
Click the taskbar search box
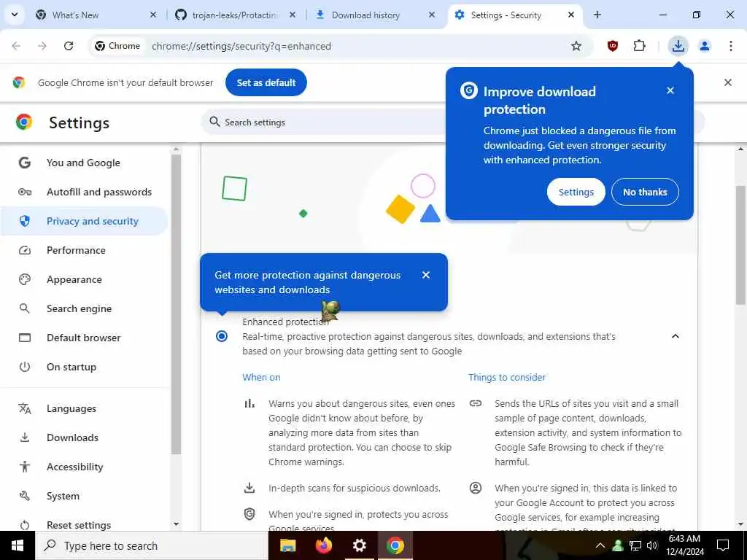point(152,545)
